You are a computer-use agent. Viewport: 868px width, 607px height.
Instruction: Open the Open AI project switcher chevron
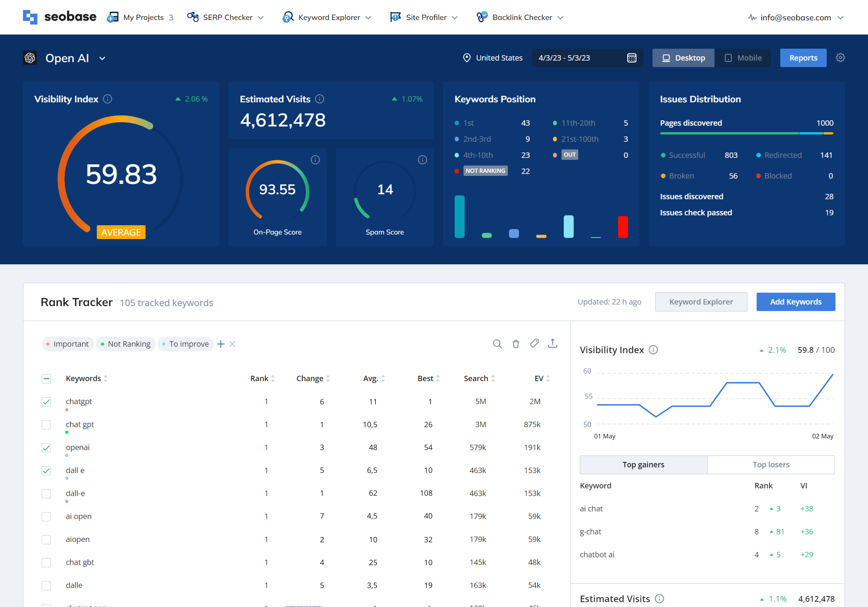[x=102, y=58]
